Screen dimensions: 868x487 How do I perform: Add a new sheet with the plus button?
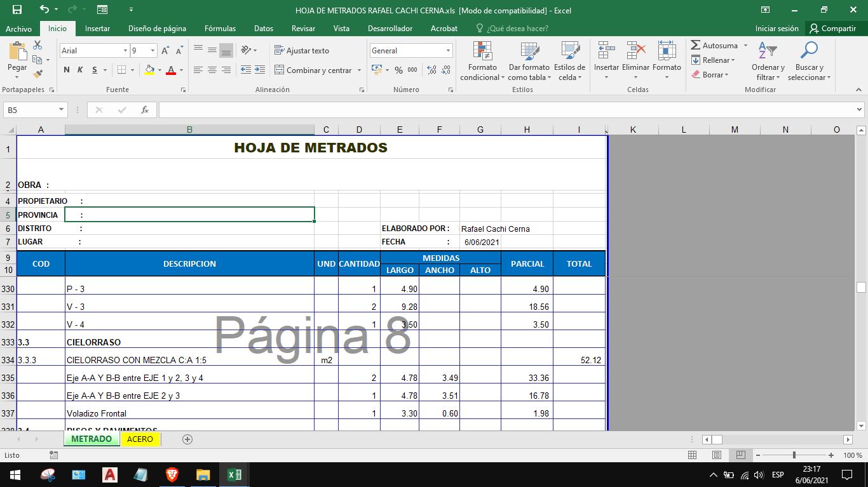[x=187, y=439]
